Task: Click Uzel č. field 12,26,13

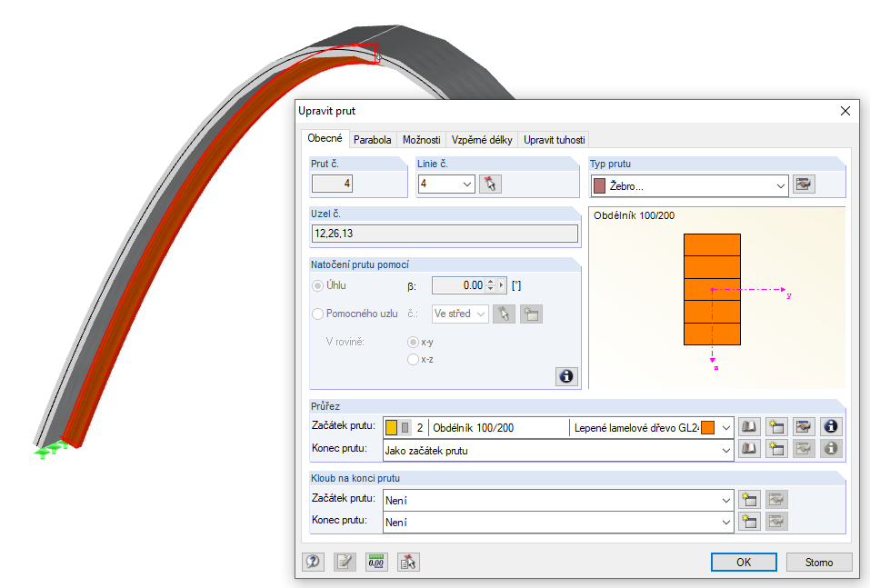Action: coord(445,234)
